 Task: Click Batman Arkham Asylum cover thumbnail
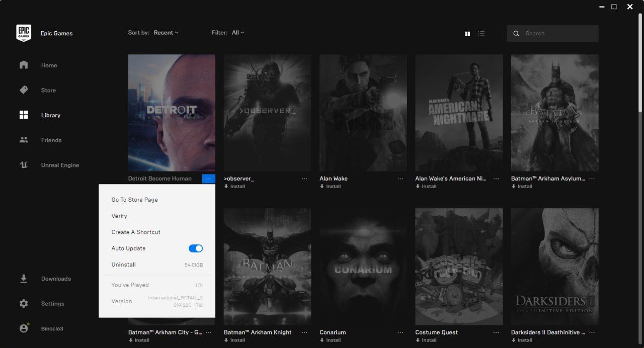click(555, 113)
